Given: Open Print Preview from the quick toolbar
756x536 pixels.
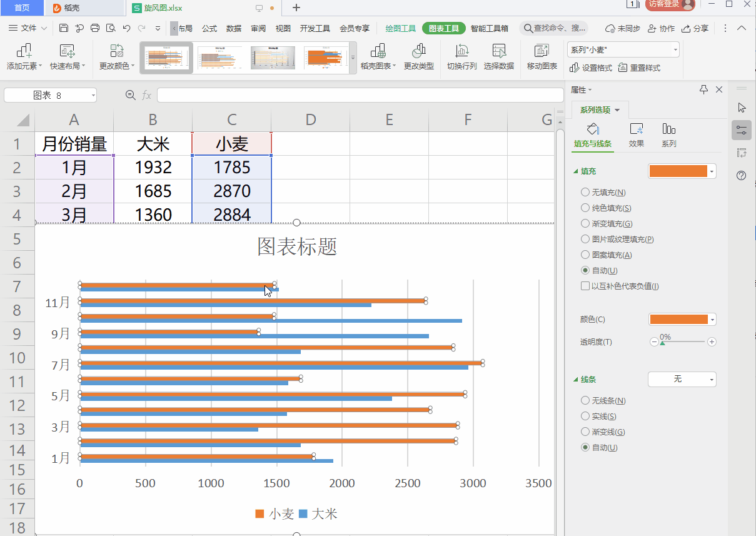Looking at the screenshot, I should 111,28.
